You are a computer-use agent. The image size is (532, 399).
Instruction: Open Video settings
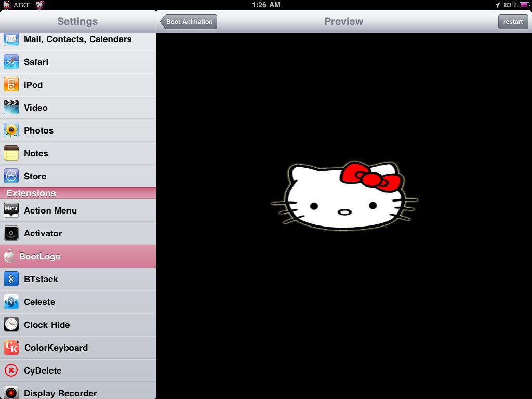tap(78, 108)
